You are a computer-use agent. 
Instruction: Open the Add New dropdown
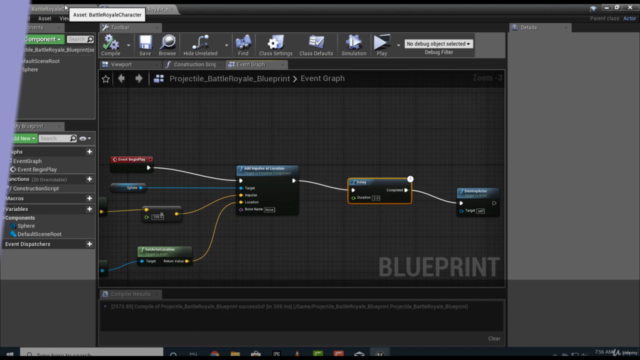coord(24,138)
